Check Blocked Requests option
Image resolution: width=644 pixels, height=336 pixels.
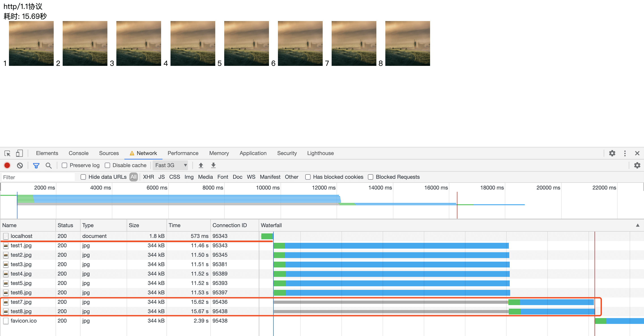click(371, 177)
